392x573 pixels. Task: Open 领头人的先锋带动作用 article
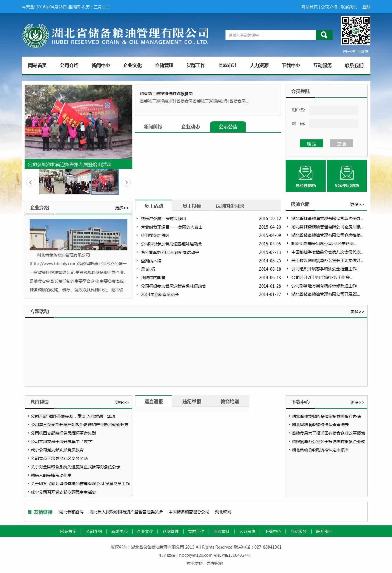pyautogui.click(x=51, y=475)
